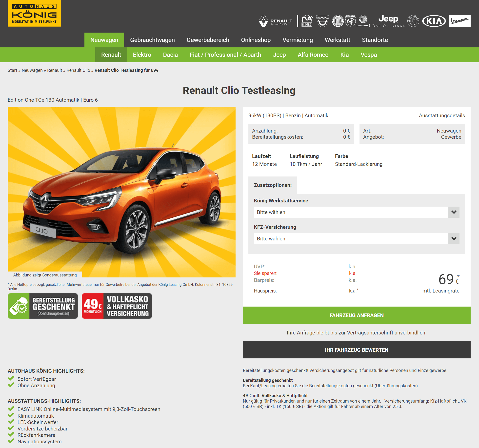Open the Gebrauchtwagen menu
Viewport: 479px width, 448px height.
(x=152, y=40)
